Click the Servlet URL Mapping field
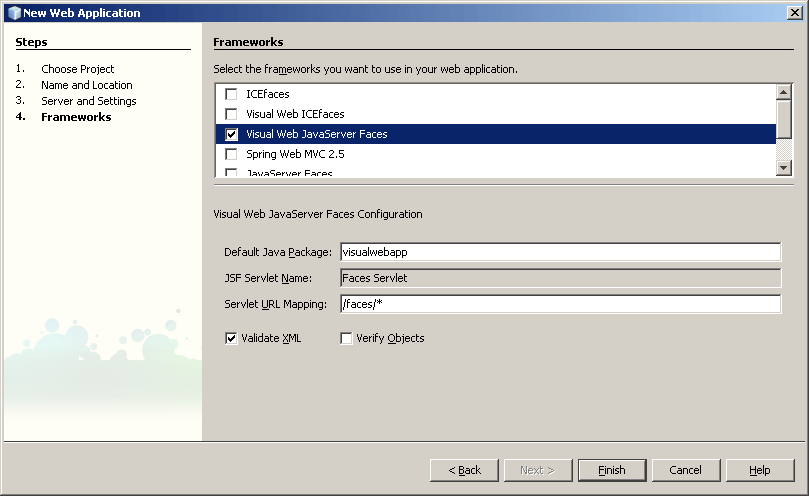809x496 pixels. (560, 304)
